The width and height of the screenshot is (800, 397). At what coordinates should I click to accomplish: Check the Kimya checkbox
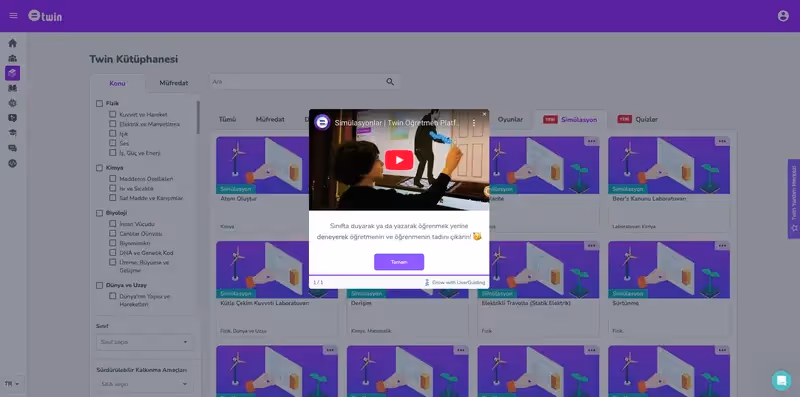99,168
